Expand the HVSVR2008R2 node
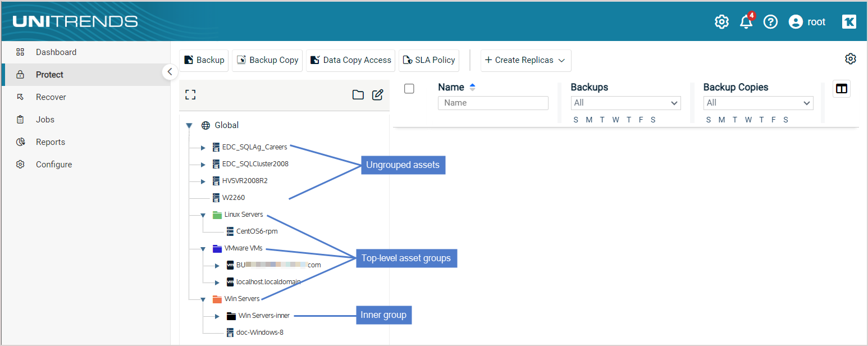Viewport: 868px width, 346px height. click(203, 181)
